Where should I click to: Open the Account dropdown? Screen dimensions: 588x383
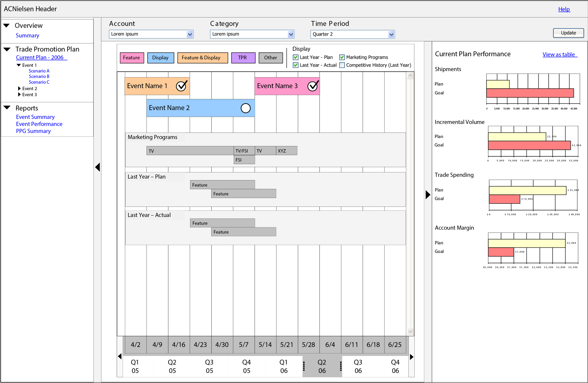(190, 34)
